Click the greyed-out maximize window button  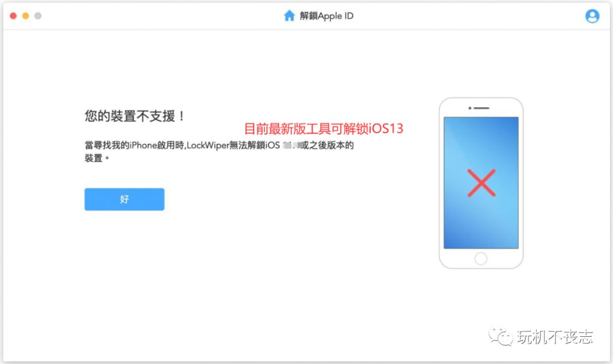pos(38,16)
